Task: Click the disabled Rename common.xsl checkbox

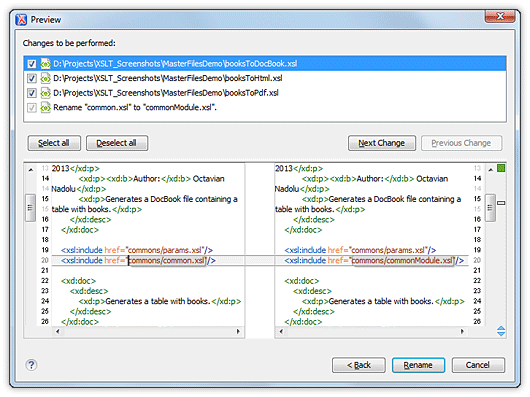Action: click(32, 108)
